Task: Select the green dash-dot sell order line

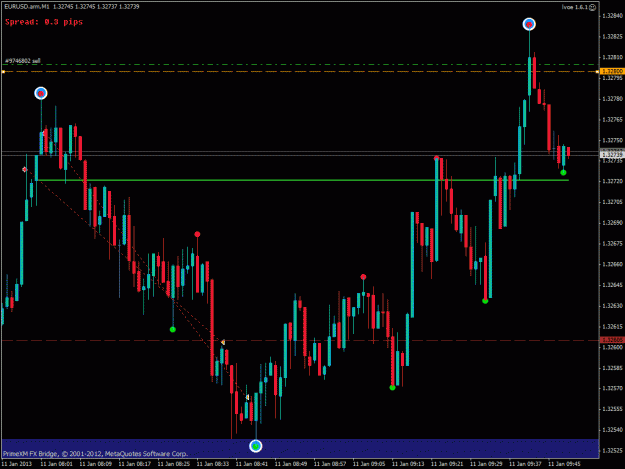Action: (x=300, y=65)
